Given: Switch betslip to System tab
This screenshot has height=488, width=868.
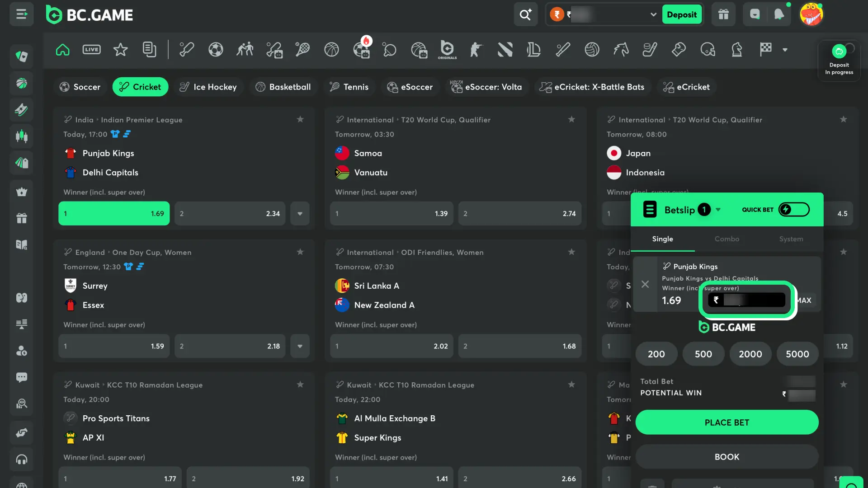Looking at the screenshot, I should point(791,239).
